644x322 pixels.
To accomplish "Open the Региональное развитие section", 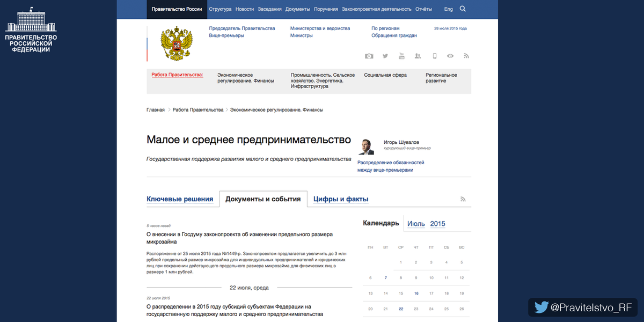I will 441,78.
